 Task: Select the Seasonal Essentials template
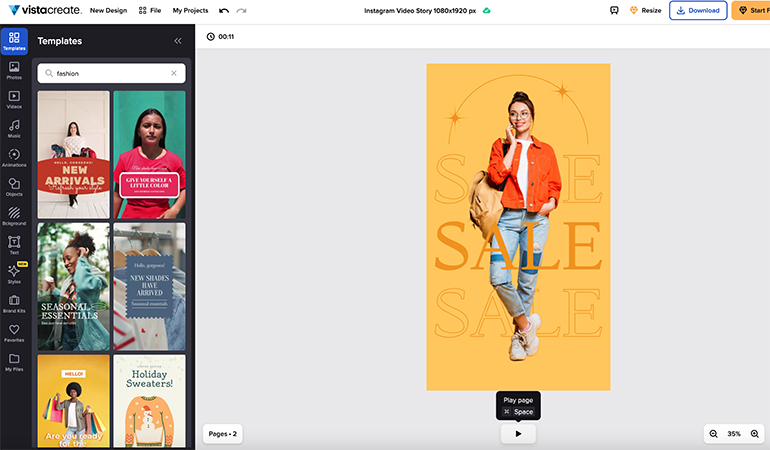click(x=74, y=286)
